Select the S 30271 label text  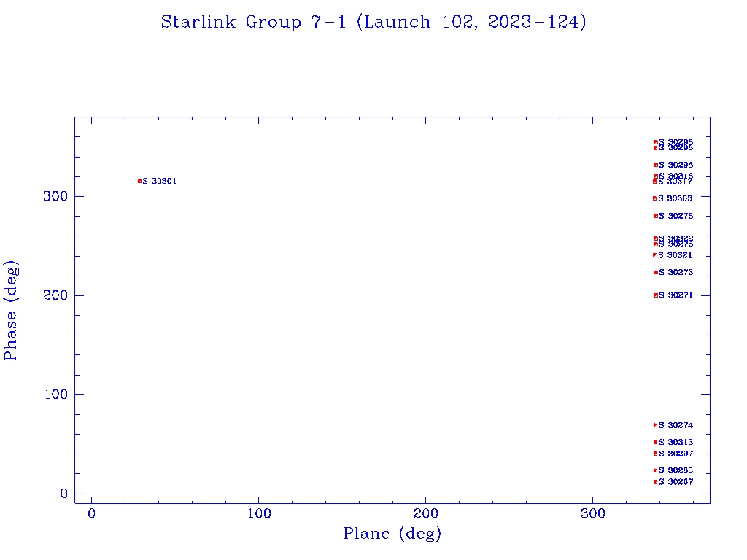click(676, 295)
